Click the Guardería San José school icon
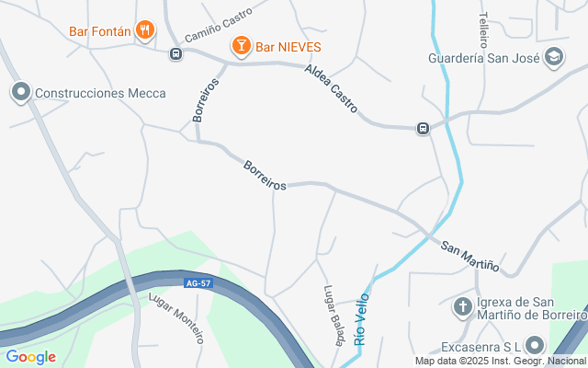588x368 pixels. click(554, 57)
